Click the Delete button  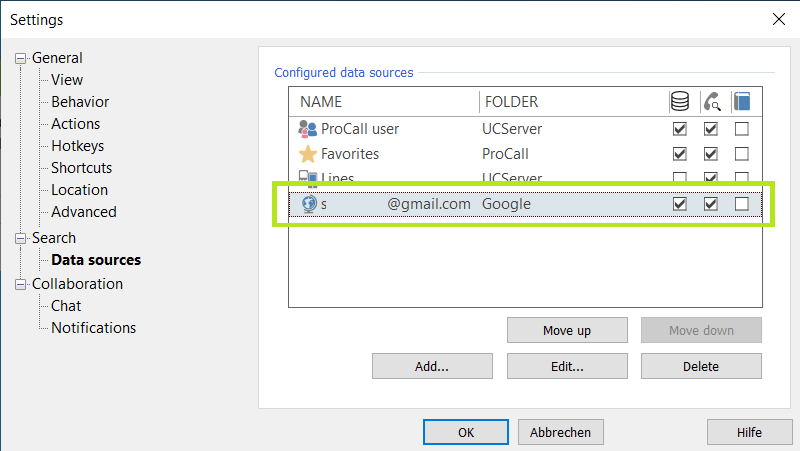coord(701,366)
